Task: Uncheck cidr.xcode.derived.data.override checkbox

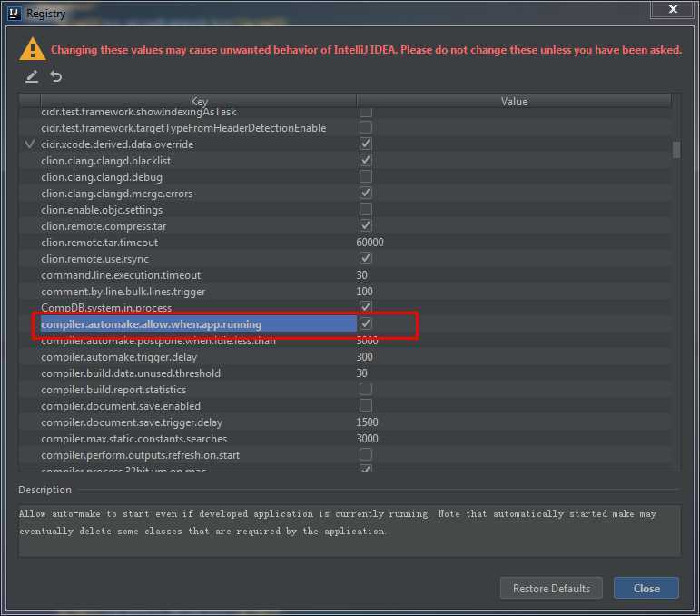Action: click(x=365, y=144)
